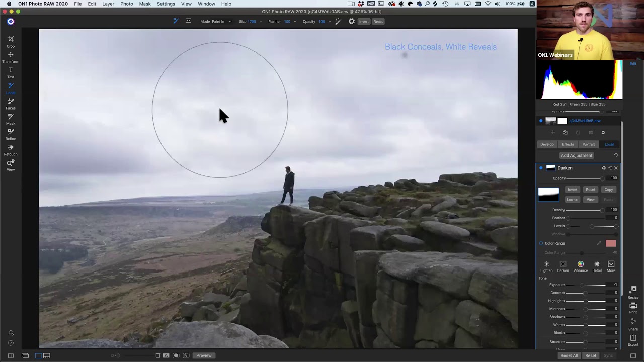Click the adjustable gradient icon in options bar

tap(188, 21)
